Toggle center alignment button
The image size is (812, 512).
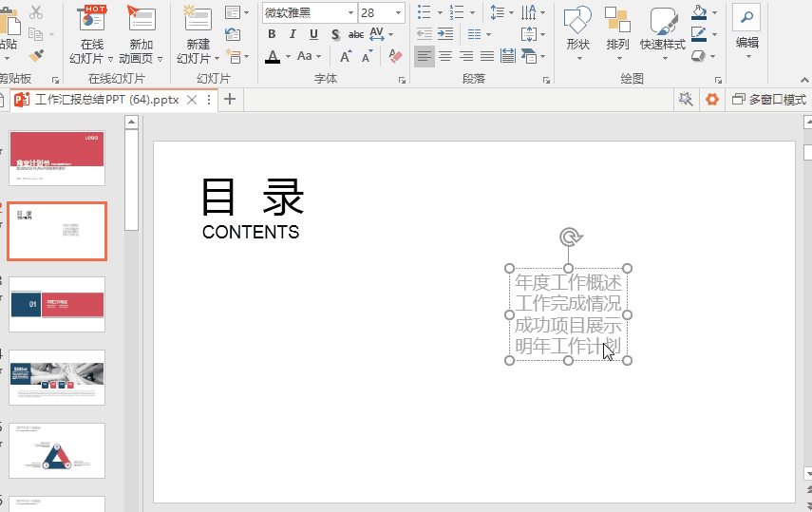coord(445,56)
